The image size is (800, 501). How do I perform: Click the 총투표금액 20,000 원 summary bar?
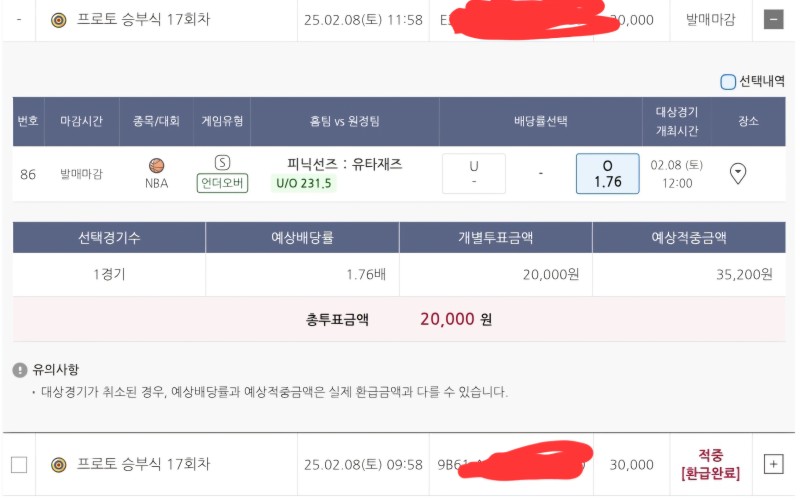pyautogui.click(x=399, y=320)
